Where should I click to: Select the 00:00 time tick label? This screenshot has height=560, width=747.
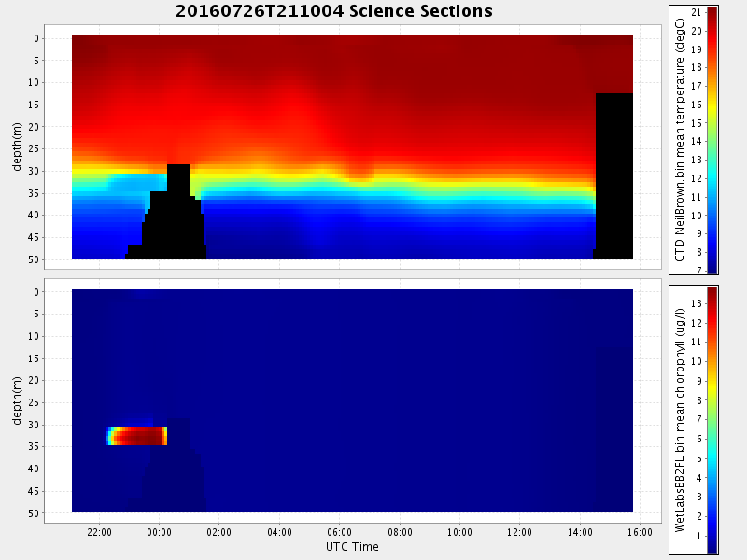(x=159, y=532)
